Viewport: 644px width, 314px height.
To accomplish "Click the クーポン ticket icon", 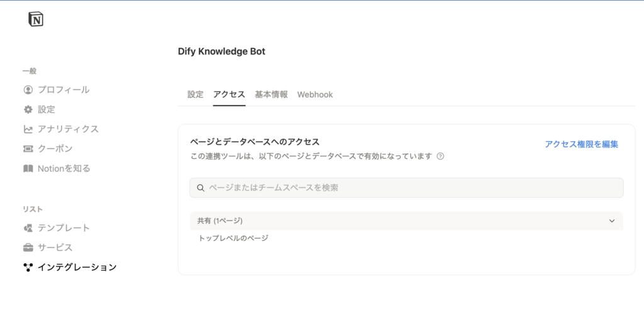I will [x=28, y=149].
